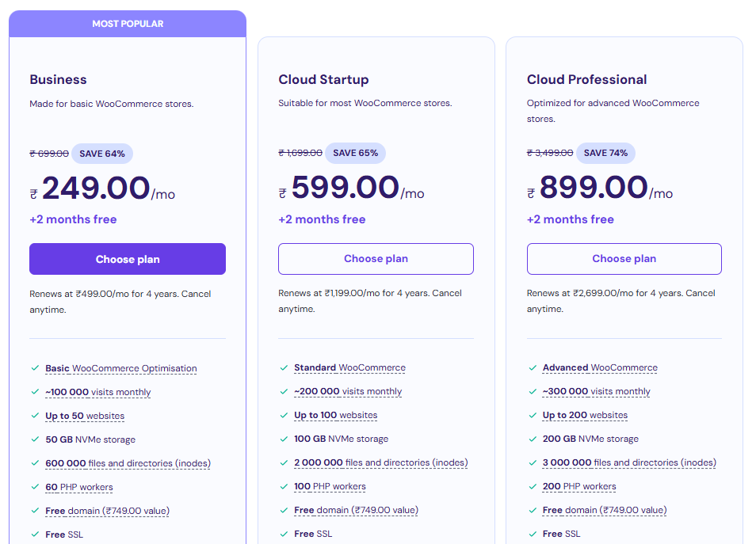
Task: Click 3 000 000 files and directories
Action: pyautogui.click(x=629, y=462)
